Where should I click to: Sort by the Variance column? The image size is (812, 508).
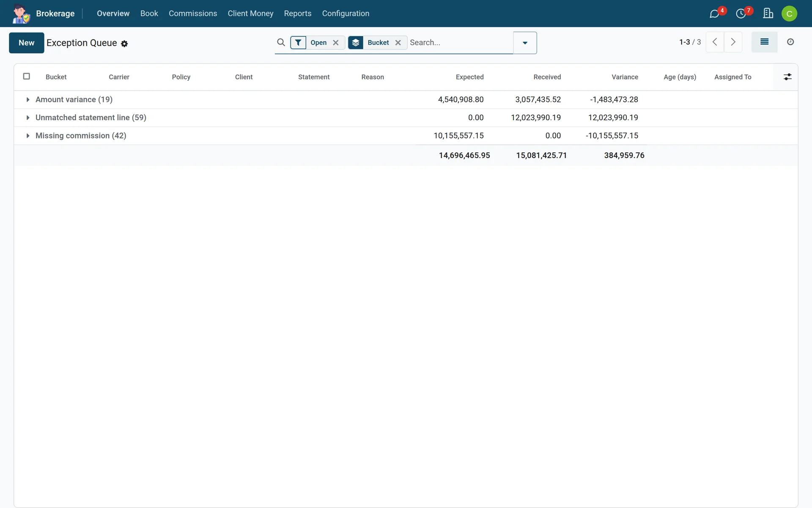point(625,77)
